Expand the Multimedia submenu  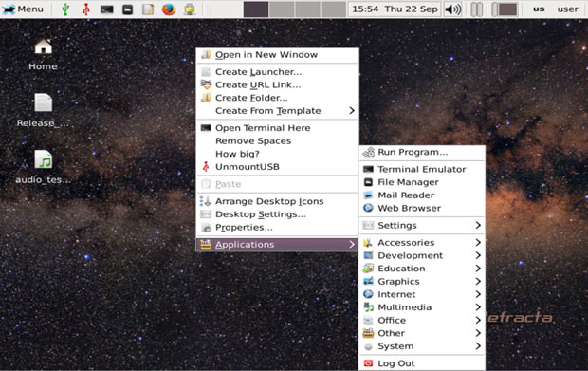pos(422,307)
